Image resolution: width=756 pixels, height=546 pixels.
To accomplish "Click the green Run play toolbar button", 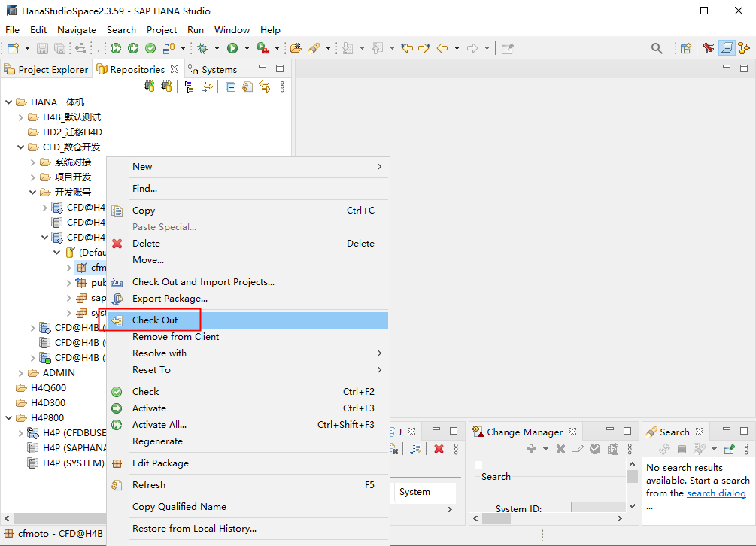I will click(232, 48).
